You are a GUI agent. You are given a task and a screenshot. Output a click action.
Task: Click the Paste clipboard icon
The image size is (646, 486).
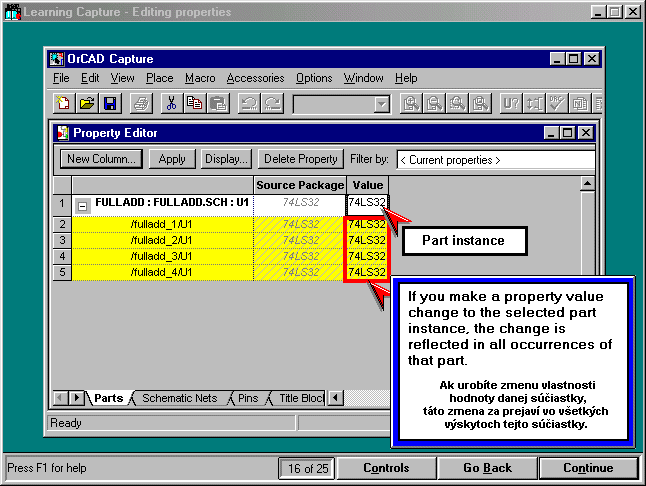coord(218,103)
